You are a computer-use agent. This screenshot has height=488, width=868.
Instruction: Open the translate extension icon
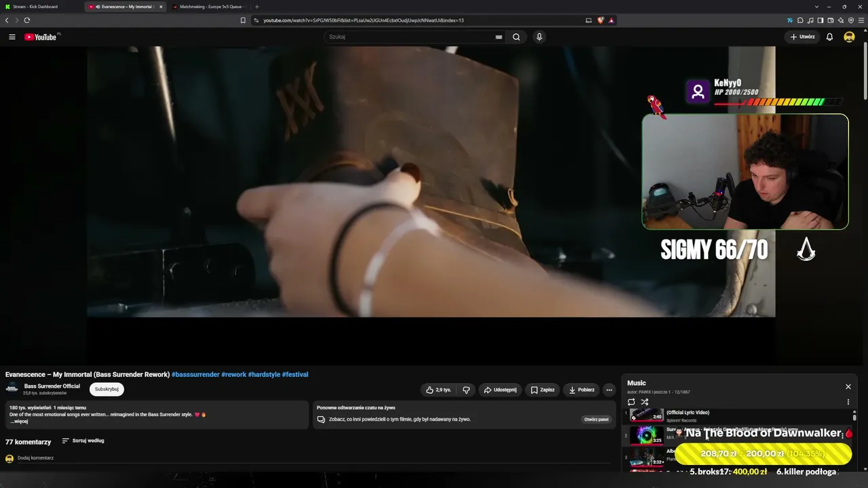click(x=790, y=20)
